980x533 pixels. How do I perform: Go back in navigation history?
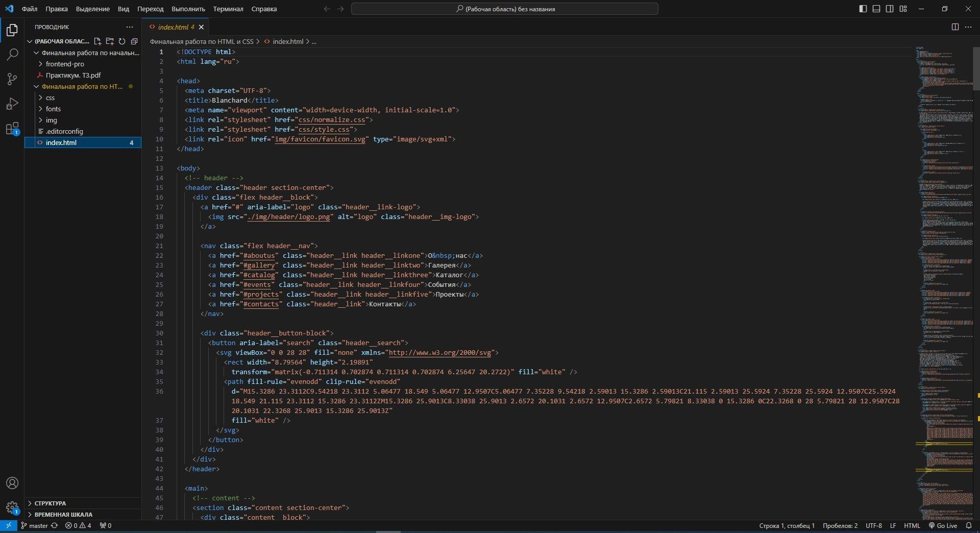(327, 9)
